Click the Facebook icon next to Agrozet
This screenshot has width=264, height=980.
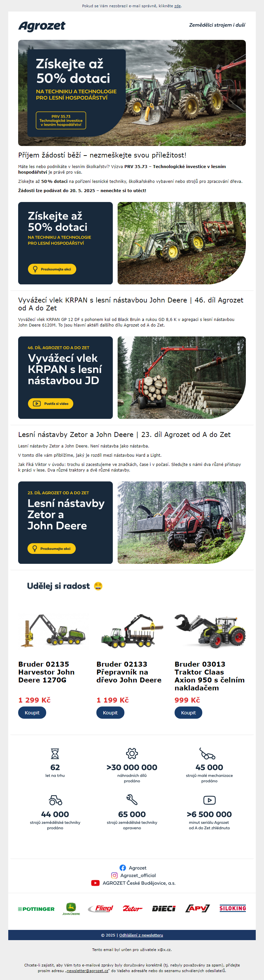click(x=123, y=868)
